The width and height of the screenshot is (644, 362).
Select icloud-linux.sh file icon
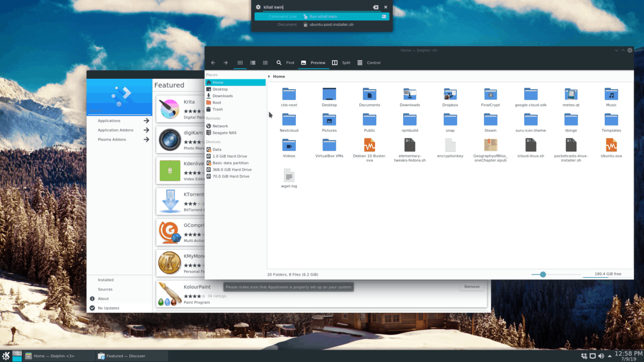[x=531, y=145]
